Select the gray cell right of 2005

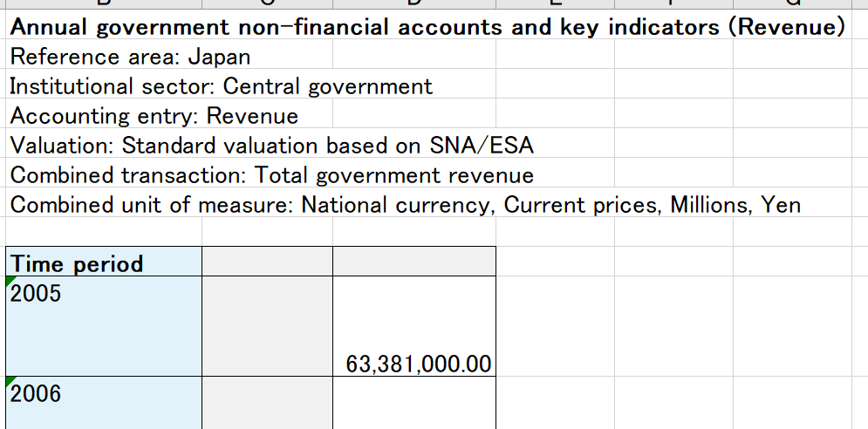(267, 326)
